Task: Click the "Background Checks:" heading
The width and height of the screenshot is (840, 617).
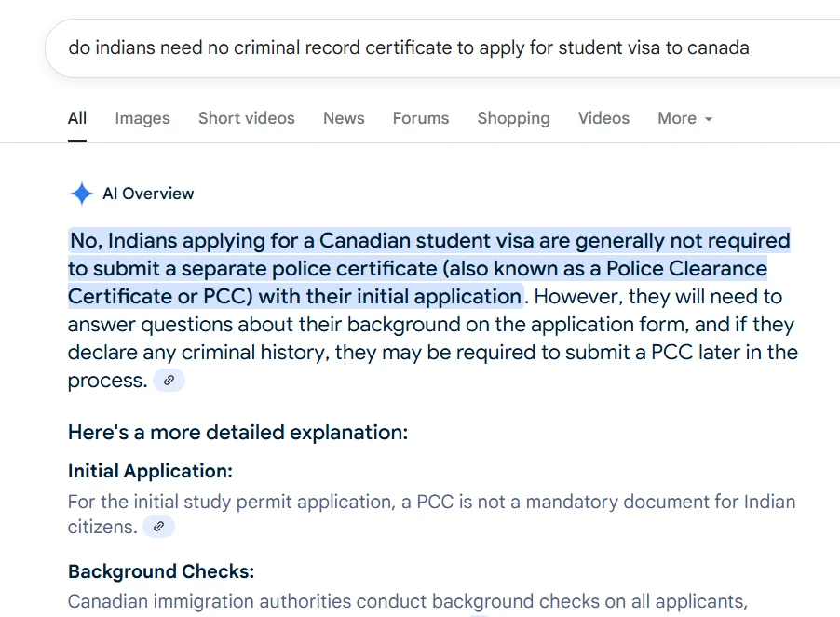Action: (x=161, y=571)
